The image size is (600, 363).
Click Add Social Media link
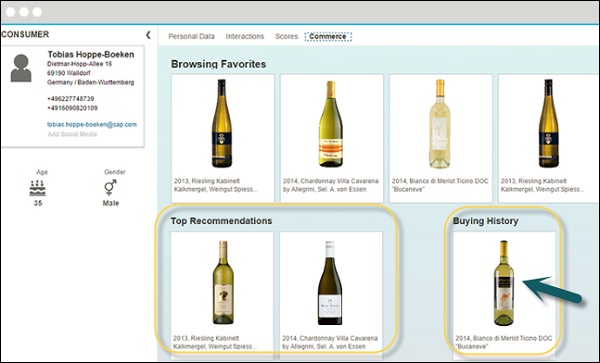72,134
